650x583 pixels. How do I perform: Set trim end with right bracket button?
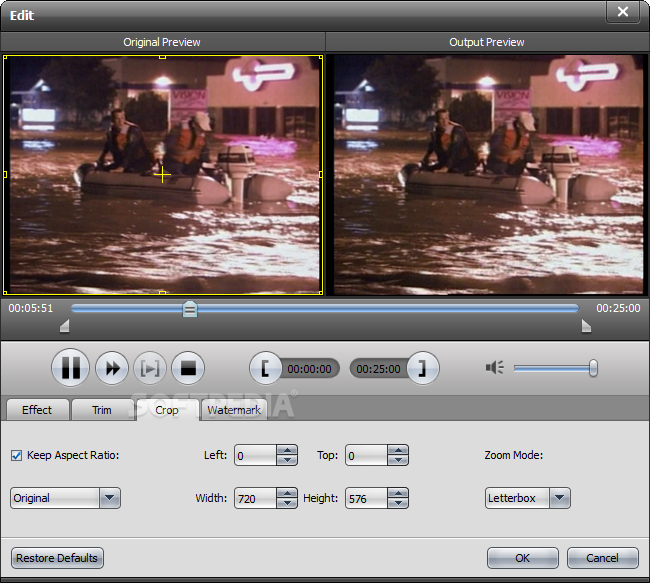point(422,368)
